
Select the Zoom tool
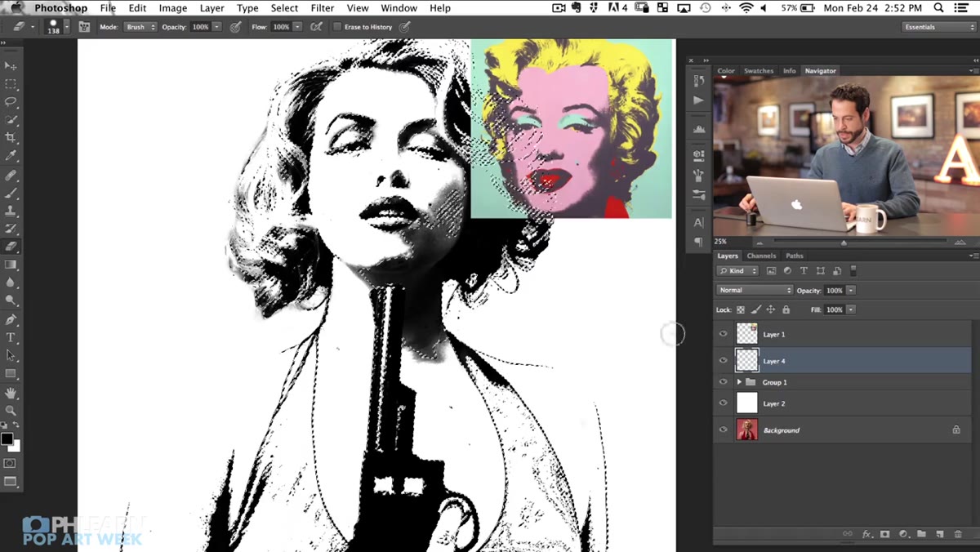[11, 411]
